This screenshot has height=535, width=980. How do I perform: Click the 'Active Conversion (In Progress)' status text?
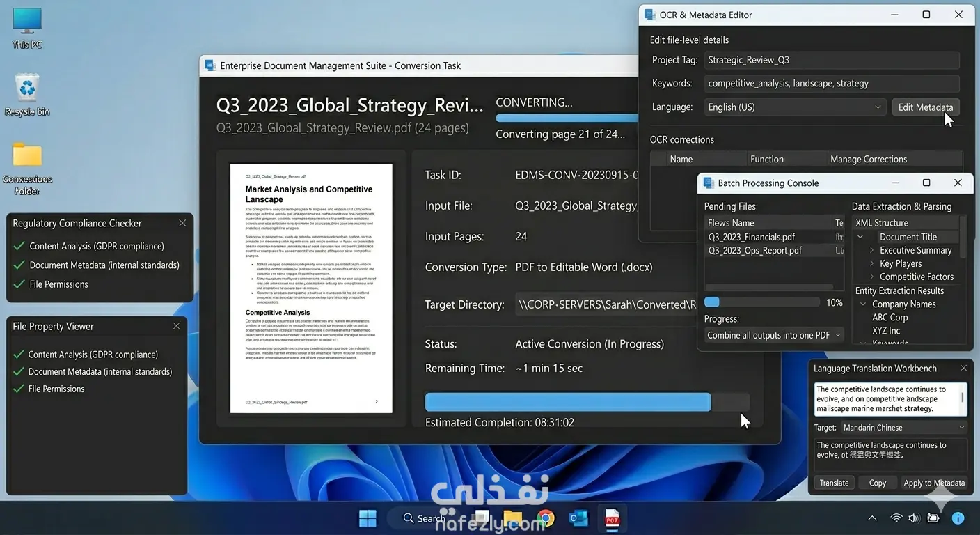pos(590,343)
